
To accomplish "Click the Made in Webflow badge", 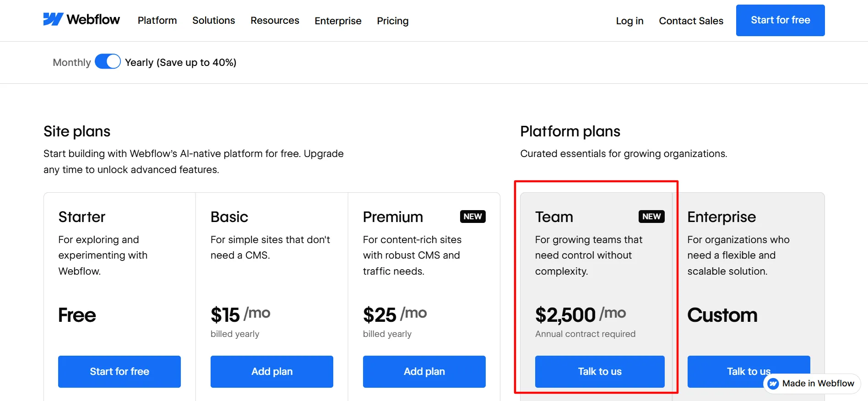I will tap(812, 383).
